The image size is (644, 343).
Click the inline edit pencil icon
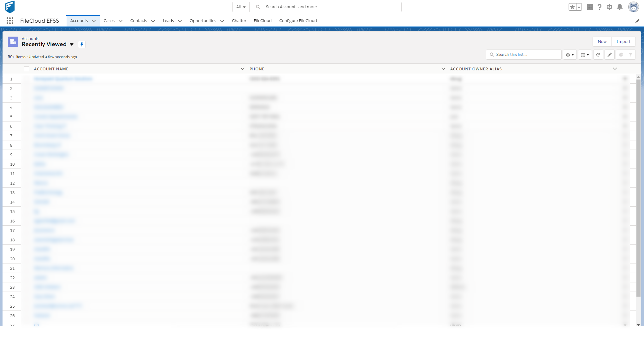click(610, 55)
